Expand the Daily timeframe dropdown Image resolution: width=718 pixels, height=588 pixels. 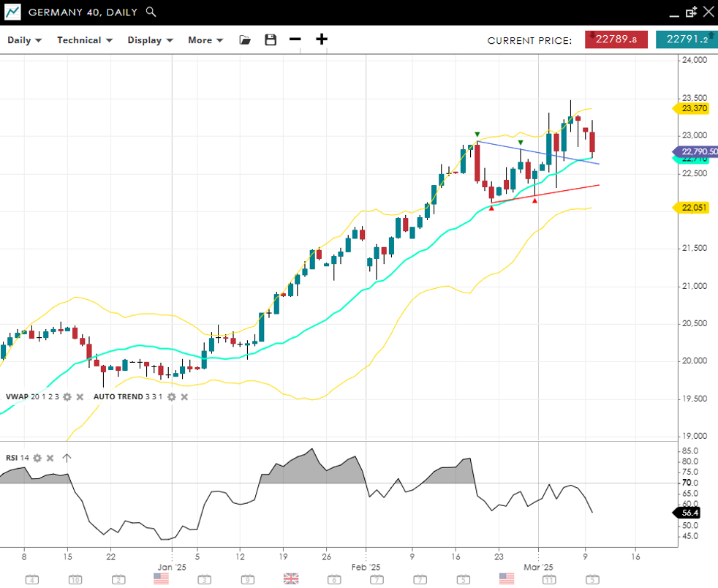[x=24, y=40]
